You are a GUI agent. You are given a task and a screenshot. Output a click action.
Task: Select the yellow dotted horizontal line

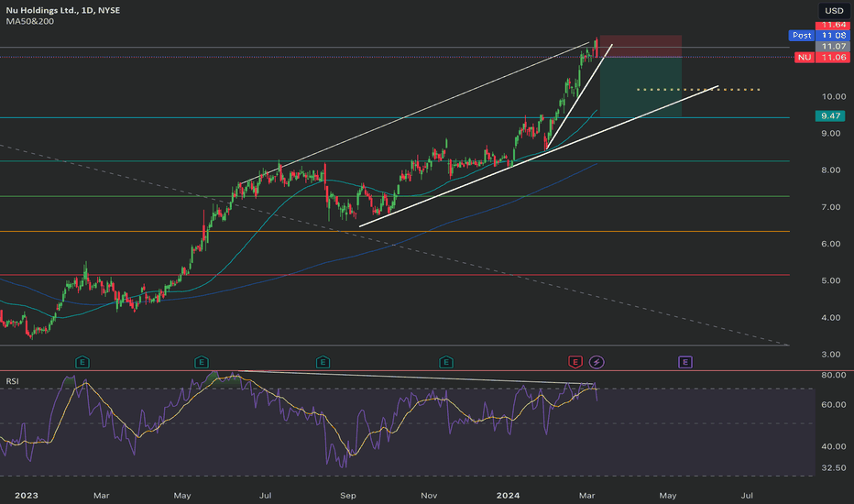coord(698,90)
